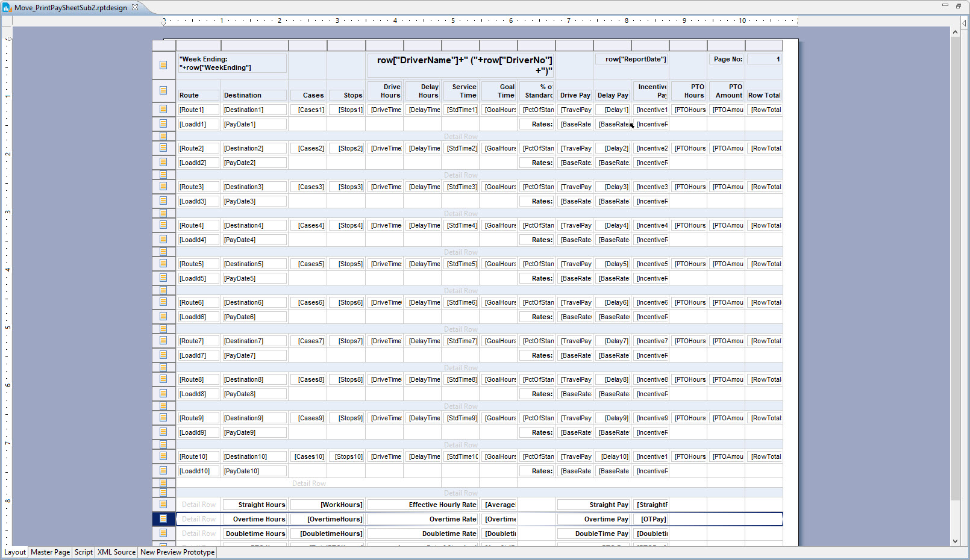Select the [WorkHours] data field

pos(327,505)
